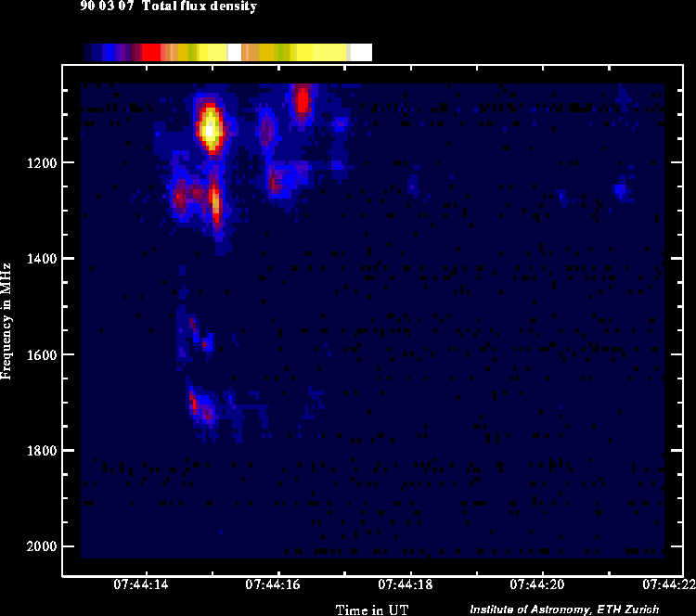Select the 1200 frequency axis label
The height and width of the screenshot is (616, 696).
tap(42, 163)
